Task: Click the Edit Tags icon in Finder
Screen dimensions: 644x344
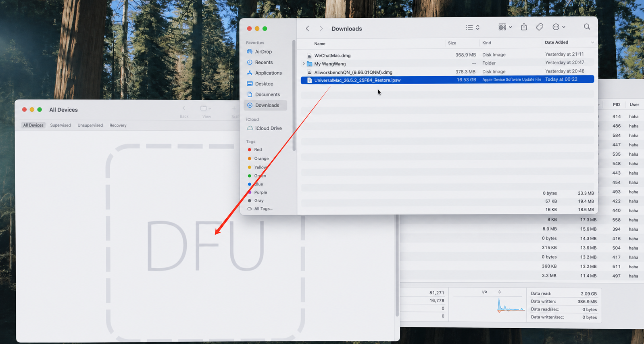Action: 540,27
